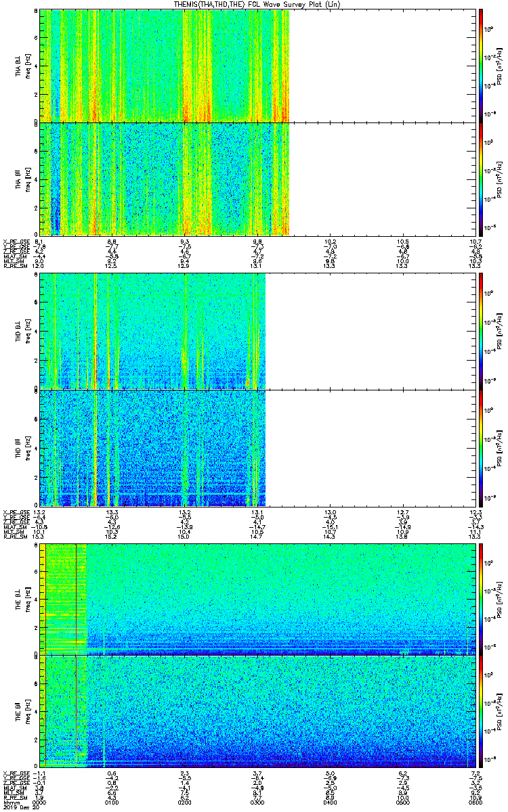Click THA X_RE_GSE value 8.8
Image resolution: width=508 pixels, height=812 pixels.
112,242
